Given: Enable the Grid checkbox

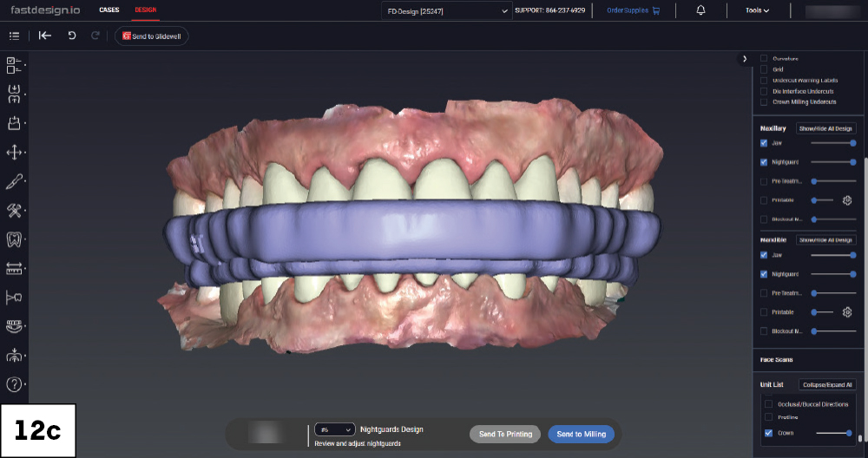Looking at the screenshot, I should pos(764,69).
